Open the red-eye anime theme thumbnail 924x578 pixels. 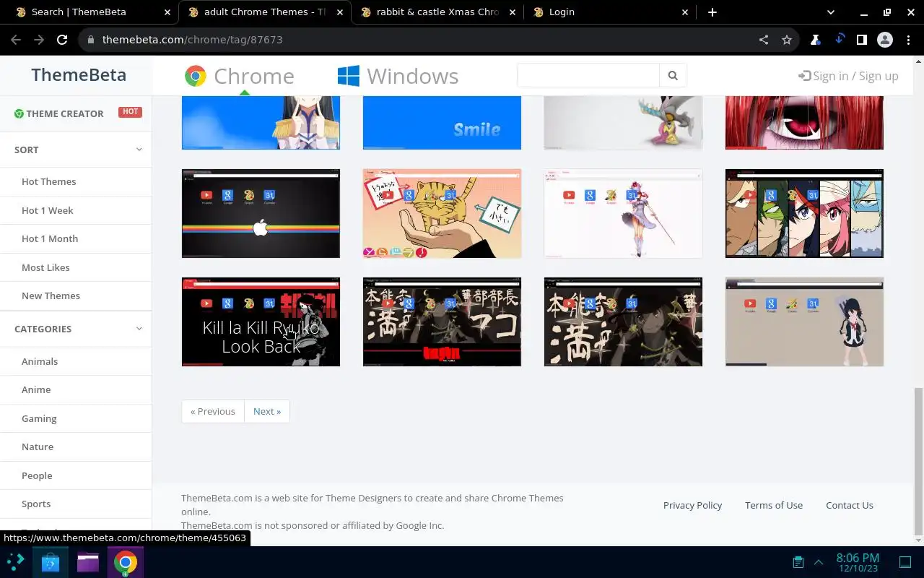tap(804, 123)
